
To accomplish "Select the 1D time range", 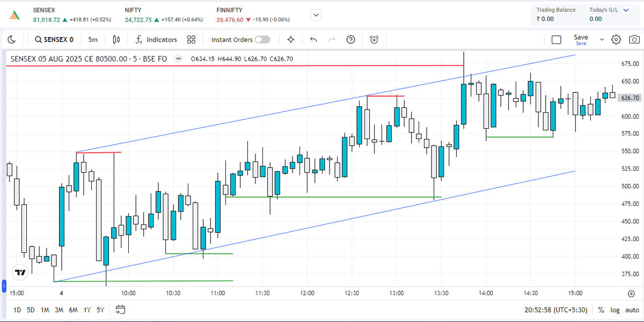I will tap(17, 310).
